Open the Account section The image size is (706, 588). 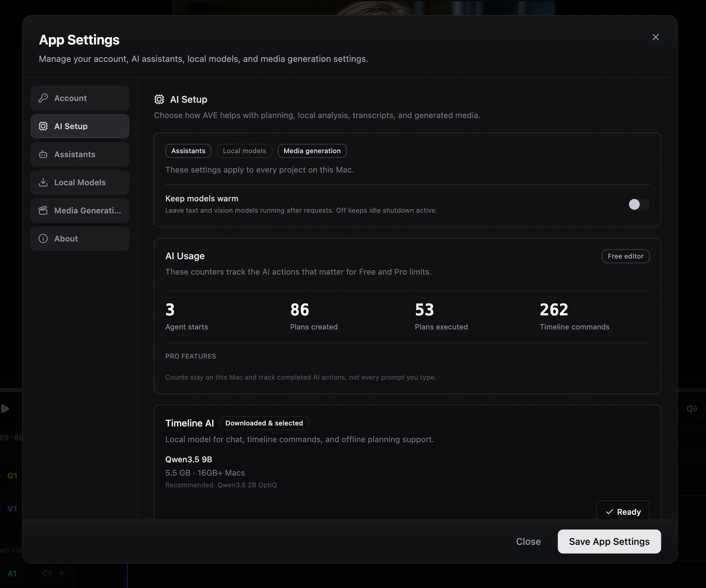(80, 98)
